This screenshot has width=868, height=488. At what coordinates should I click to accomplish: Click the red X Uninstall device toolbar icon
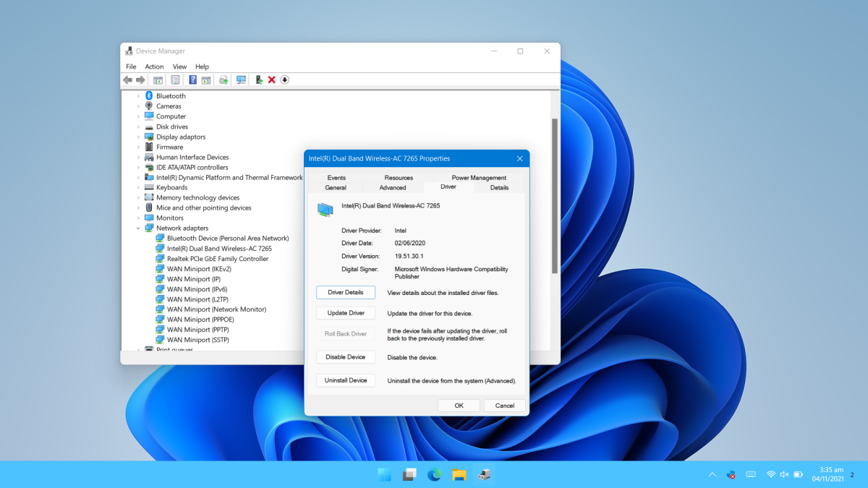pyautogui.click(x=272, y=80)
